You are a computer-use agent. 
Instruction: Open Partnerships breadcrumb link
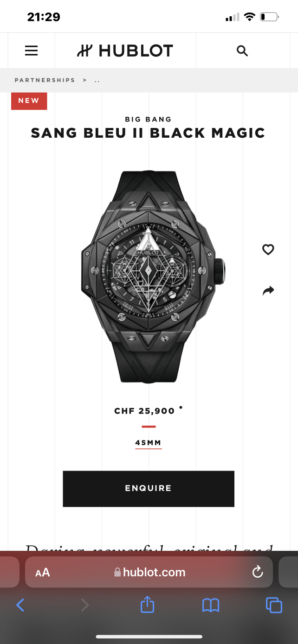pyautogui.click(x=45, y=80)
